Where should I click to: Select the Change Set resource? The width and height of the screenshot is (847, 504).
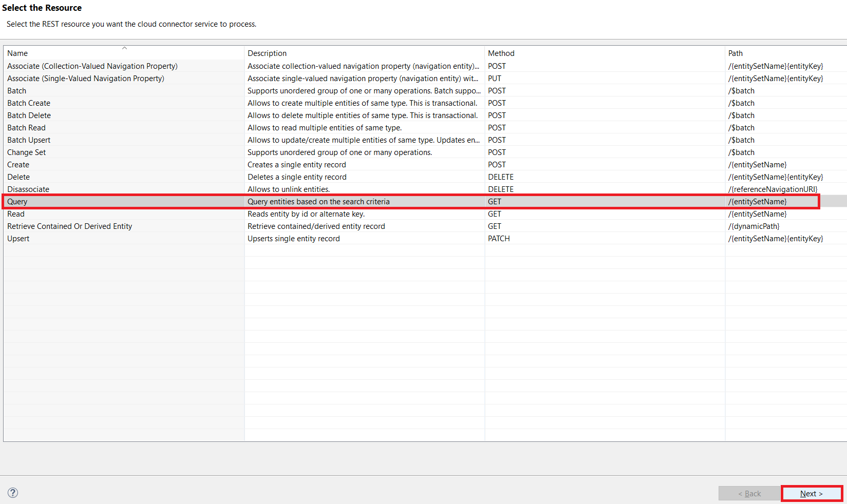pyautogui.click(x=27, y=152)
